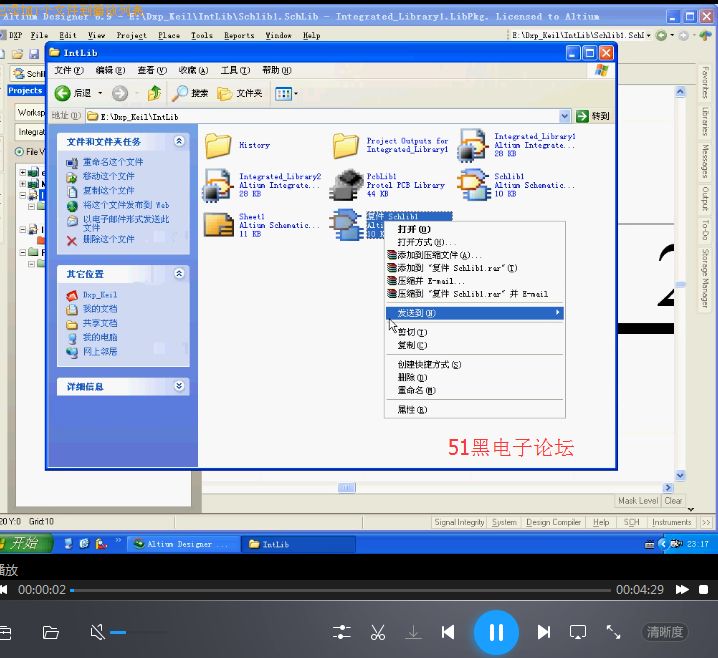Screen dimensions: 718x658
Task: Choose Open (打开) in context menu
Action: coord(475,229)
